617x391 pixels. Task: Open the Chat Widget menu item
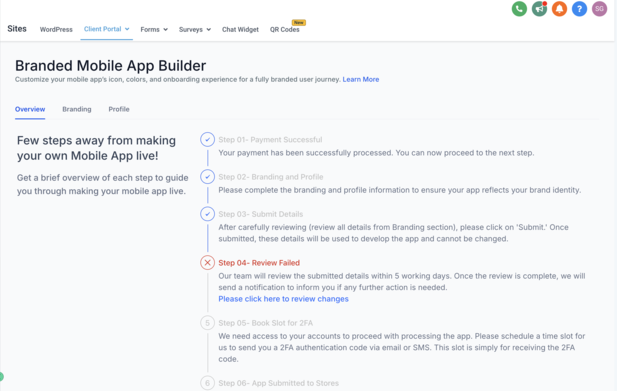point(240,30)
